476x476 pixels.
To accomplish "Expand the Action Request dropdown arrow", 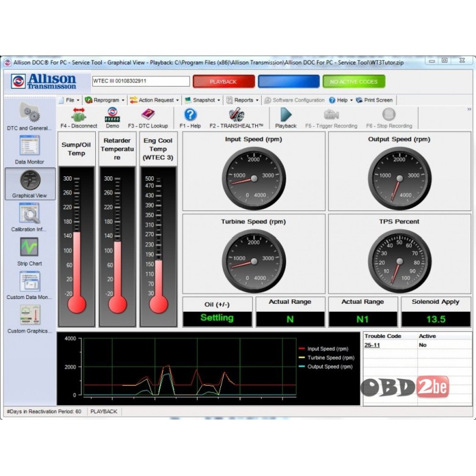I will [x=178, y=101].
